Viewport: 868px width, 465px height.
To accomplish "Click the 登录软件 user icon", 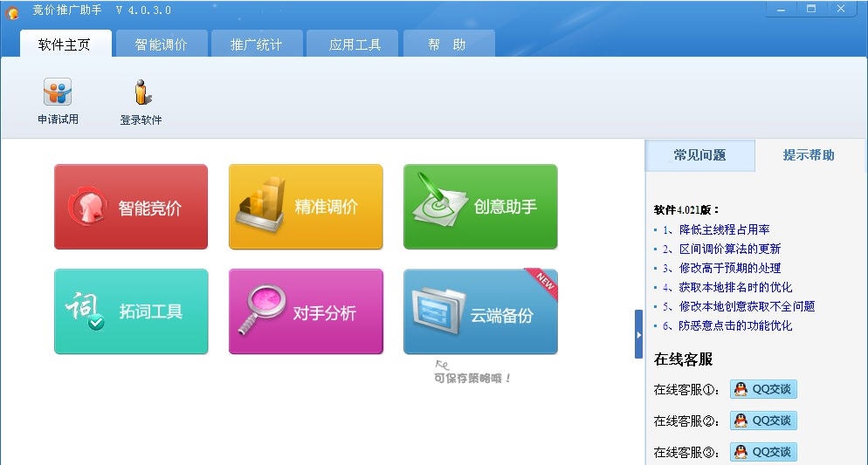I will [x=141, y=92].
